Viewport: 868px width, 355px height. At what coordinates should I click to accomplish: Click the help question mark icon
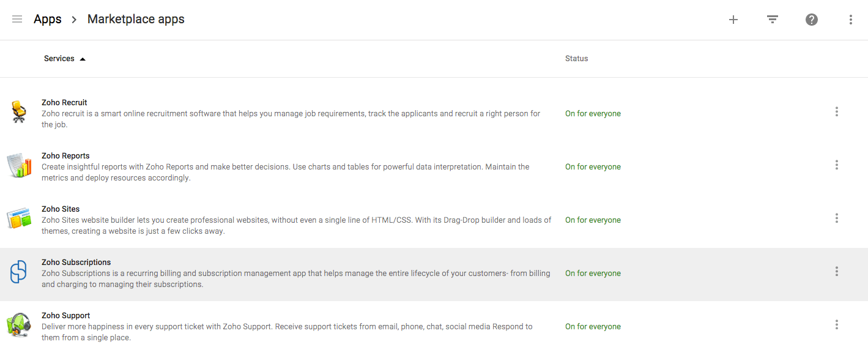pyautogui.click(x=811, y=19)
